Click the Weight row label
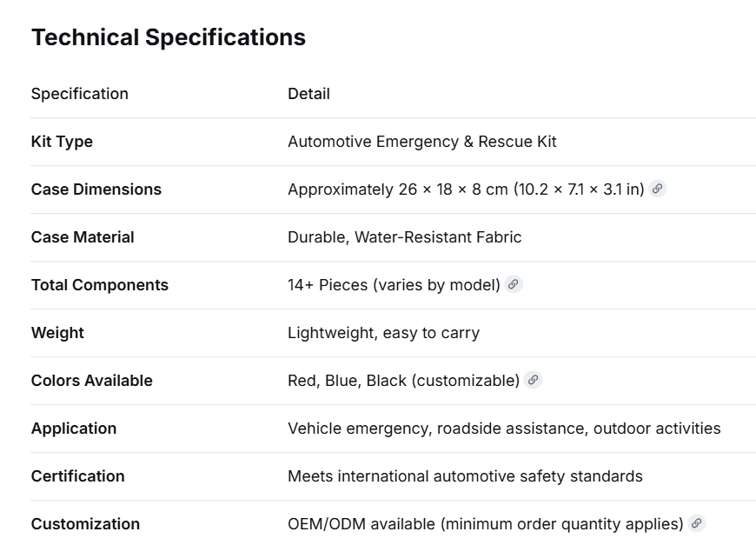Screen dimensions: 756x545 click(x=57, y=332)
